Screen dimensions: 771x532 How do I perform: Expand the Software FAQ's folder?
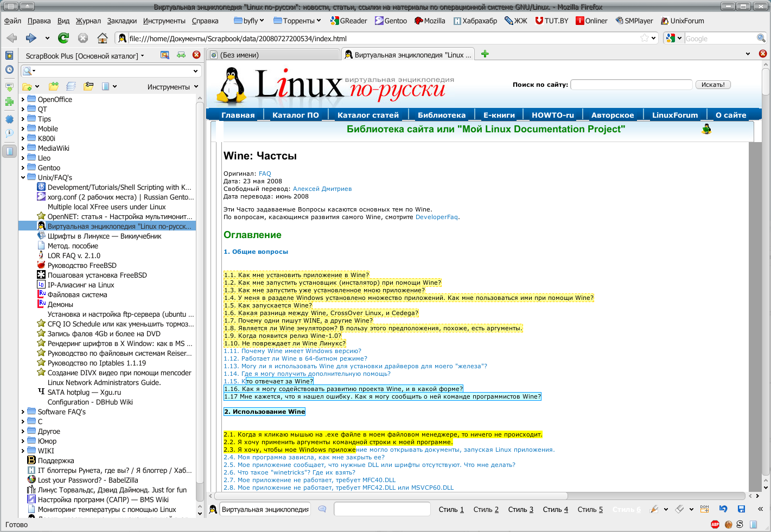[23, 412]
